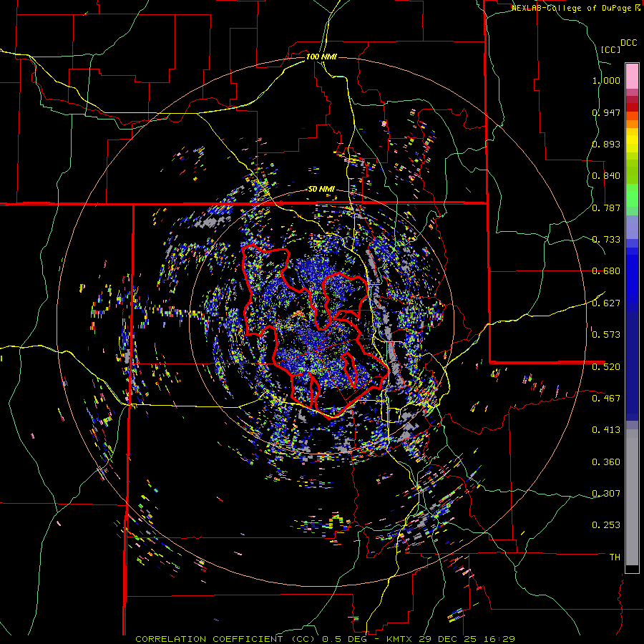Click the 0.893 scale value
This screenshot has height=644, width=644.
(x=606, y=144)
